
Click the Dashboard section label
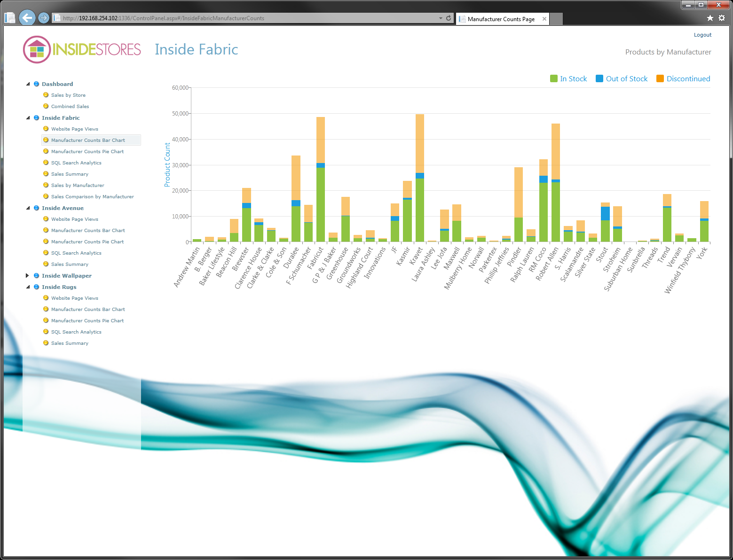click(x=57, y=84)
